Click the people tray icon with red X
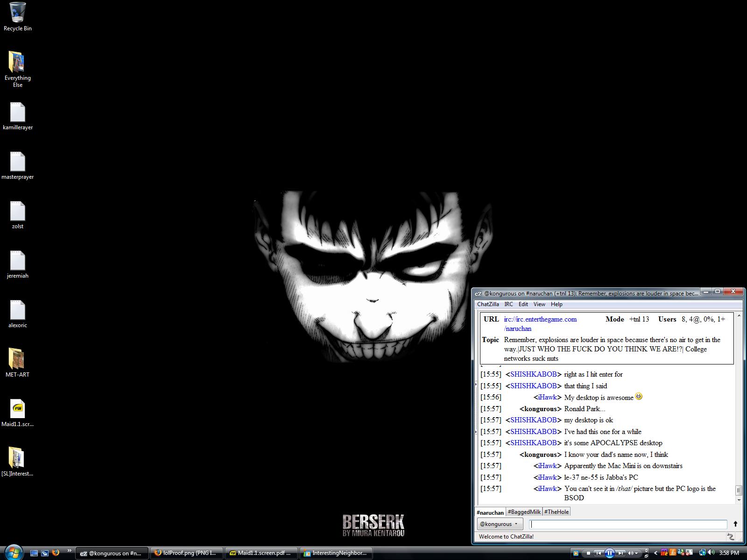 click(x=682, y=553)
